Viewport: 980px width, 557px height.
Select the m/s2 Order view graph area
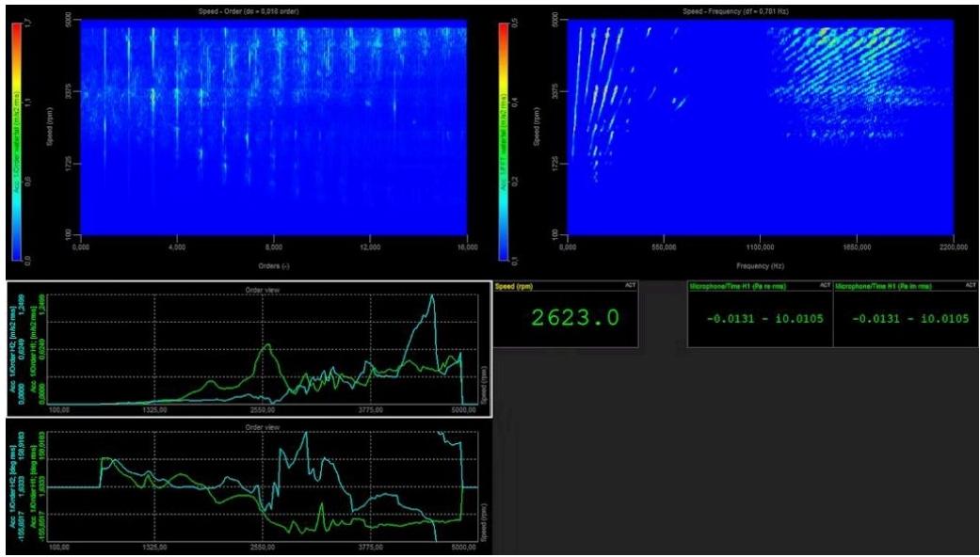(263, 348)
